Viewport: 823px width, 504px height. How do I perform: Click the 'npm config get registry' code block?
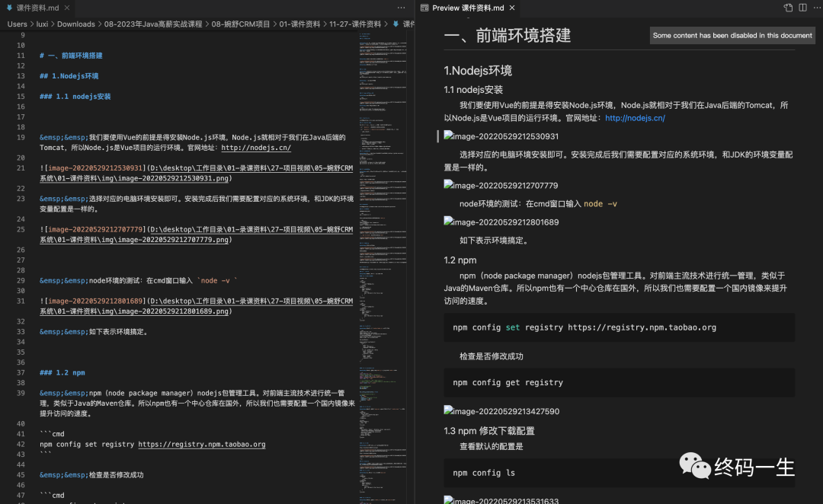pos(619,382)
